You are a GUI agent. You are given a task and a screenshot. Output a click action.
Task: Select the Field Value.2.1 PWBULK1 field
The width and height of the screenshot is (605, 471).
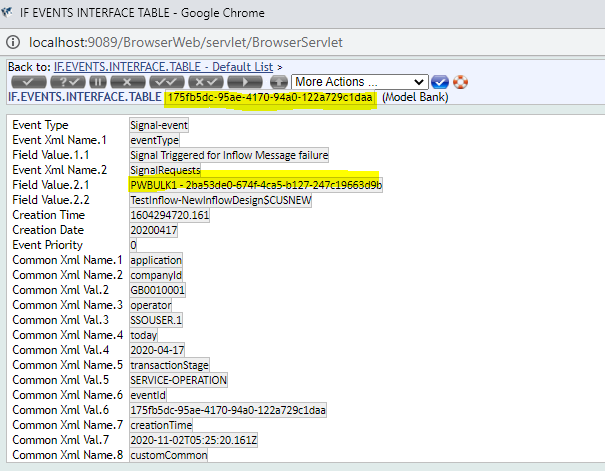click(255, 185)
